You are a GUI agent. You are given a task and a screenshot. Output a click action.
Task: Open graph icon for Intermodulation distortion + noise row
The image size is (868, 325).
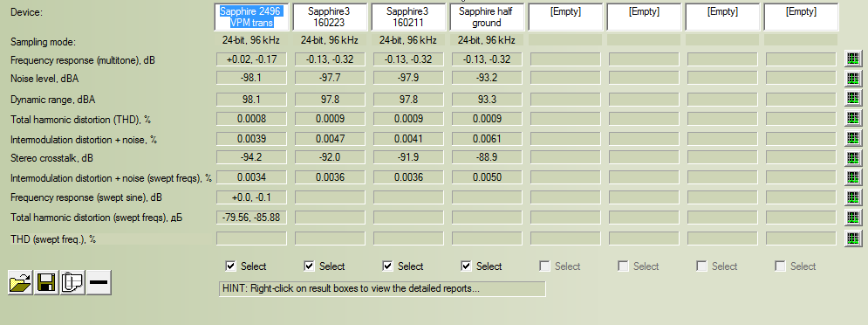(852, 138)
